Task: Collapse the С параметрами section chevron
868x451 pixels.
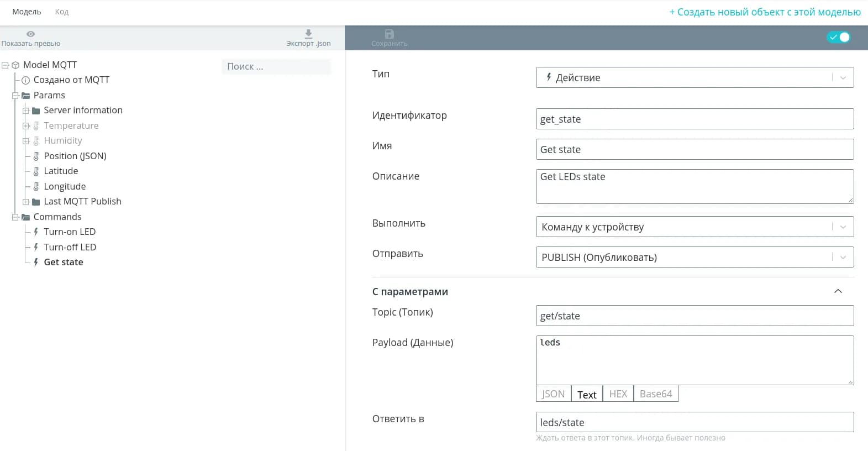Action: (x=838, y=291)
